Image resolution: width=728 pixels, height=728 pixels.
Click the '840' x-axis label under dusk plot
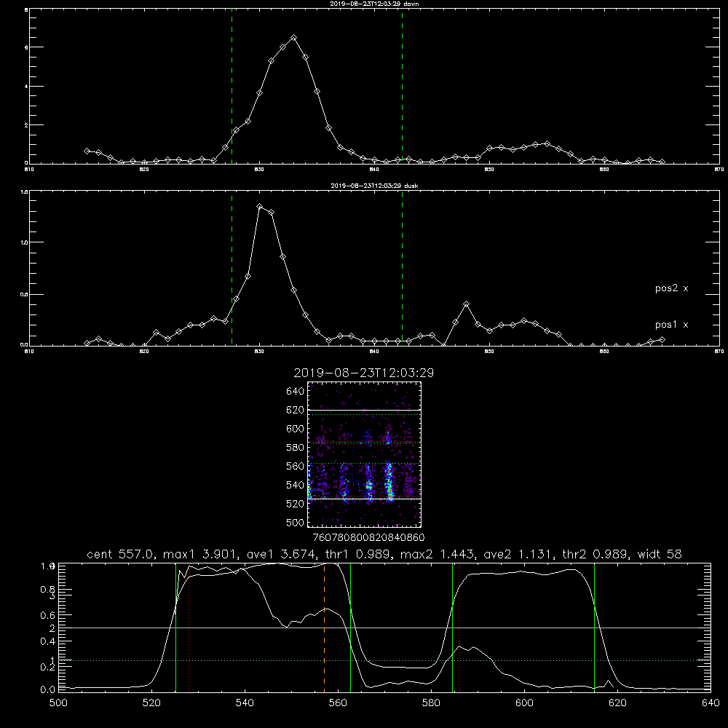click(x=374, y=352)
